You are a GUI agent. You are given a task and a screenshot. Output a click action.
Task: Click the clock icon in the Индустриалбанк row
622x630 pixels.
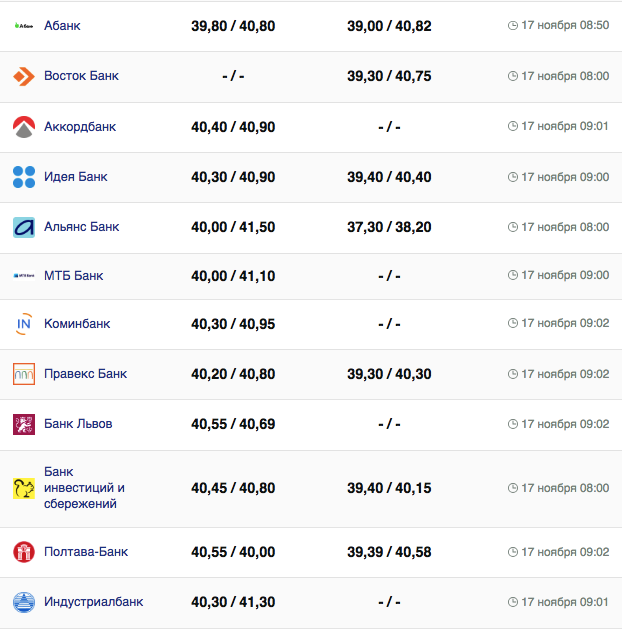(x=513, y=602)
